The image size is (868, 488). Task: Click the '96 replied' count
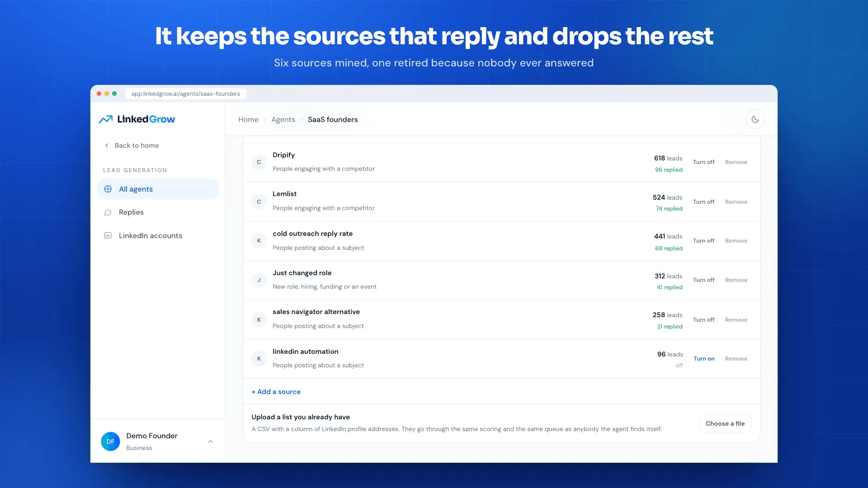coord(669,170)
